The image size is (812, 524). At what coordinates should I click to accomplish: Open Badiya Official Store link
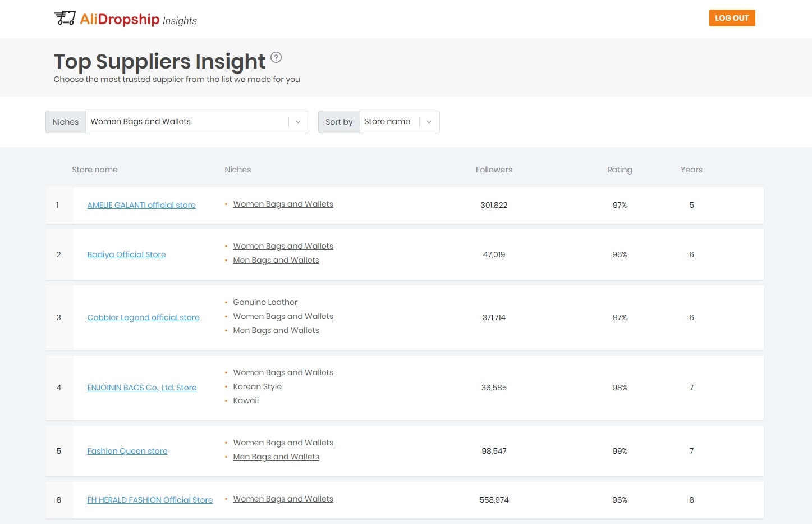coord(126,255)
